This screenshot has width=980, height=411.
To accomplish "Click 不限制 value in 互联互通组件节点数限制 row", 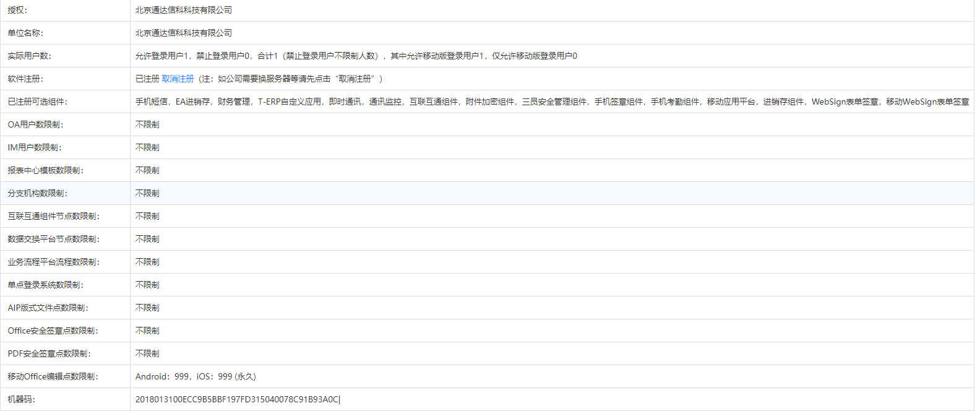I will (x=147, y=216).
